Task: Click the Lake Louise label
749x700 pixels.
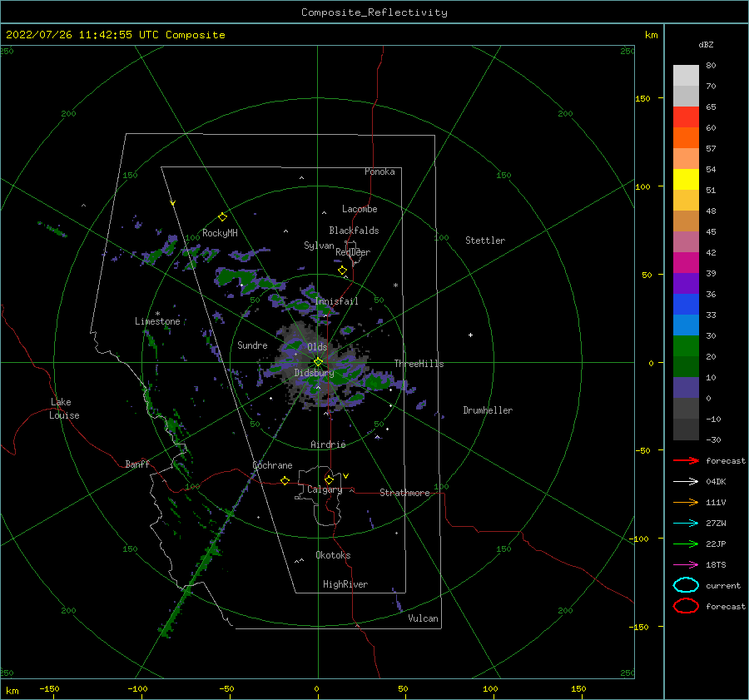Action: click(64, 409)
